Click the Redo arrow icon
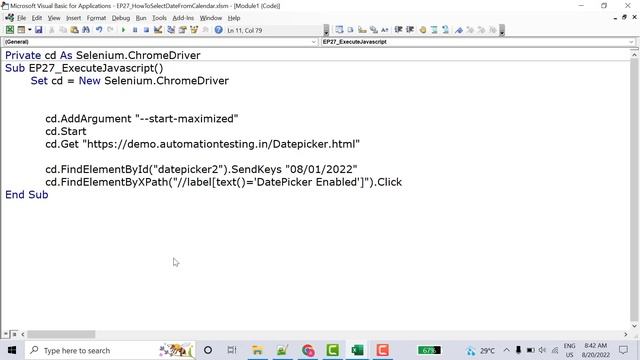 click(x=110, y=30)
